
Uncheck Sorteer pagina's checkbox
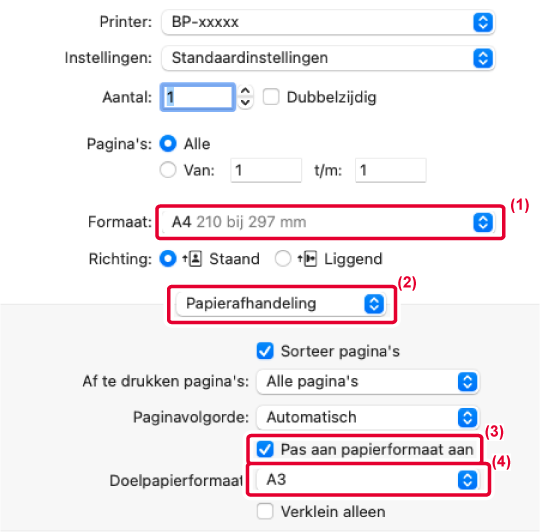pos(265,351)
